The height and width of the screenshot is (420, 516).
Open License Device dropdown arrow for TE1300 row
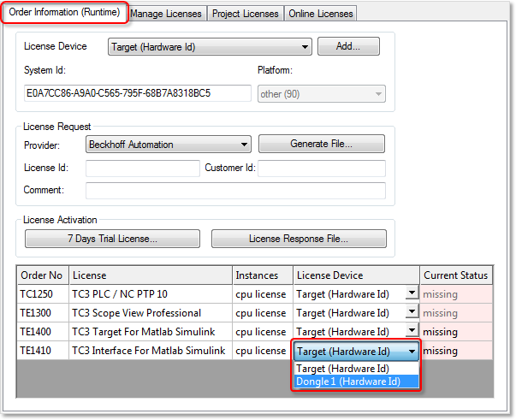[x=412, y=311]
